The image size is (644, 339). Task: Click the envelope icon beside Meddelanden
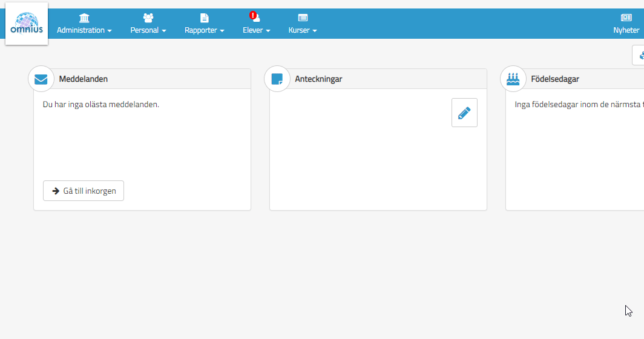(x=41, y=79)
